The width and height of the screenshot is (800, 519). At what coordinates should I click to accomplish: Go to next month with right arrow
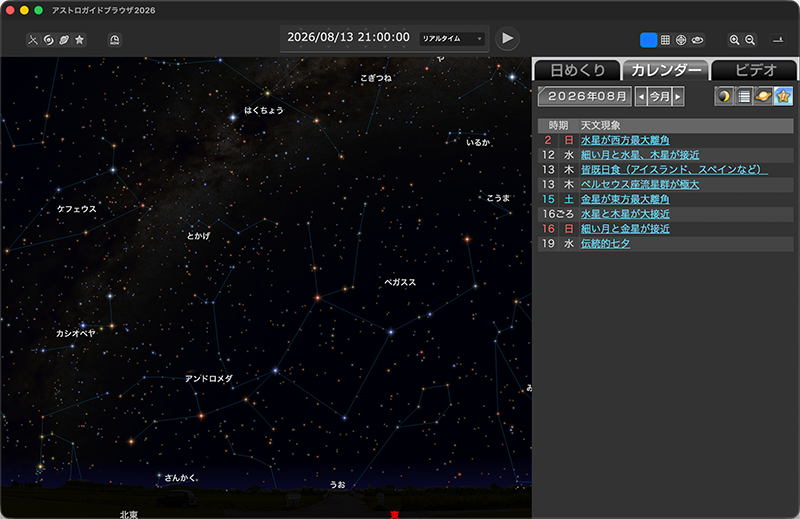678,97
